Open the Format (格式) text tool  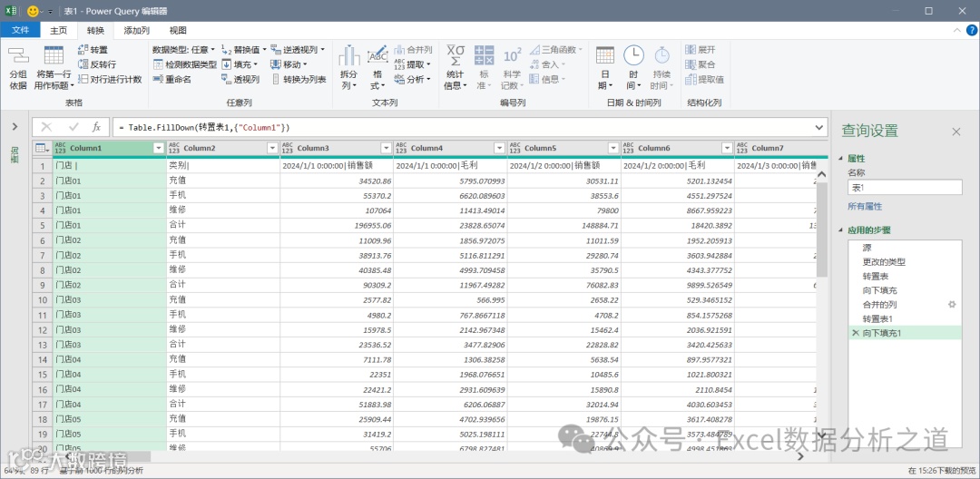[x=377, y=67]
